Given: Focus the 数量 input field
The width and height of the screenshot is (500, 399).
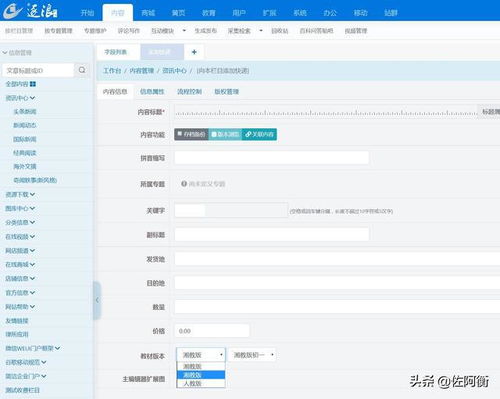Looking at the screenshot, I should point(337,307).
